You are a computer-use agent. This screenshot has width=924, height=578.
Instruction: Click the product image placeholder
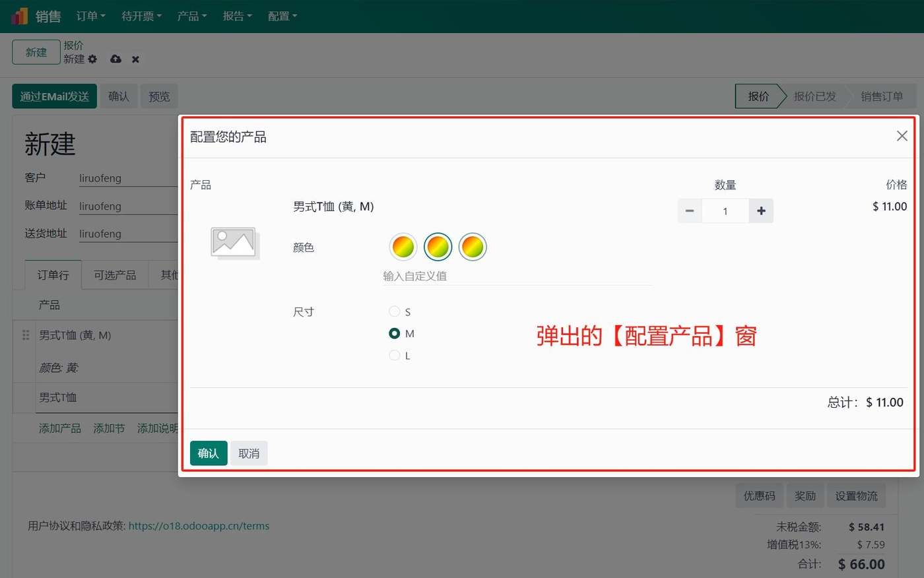(234, 243)
